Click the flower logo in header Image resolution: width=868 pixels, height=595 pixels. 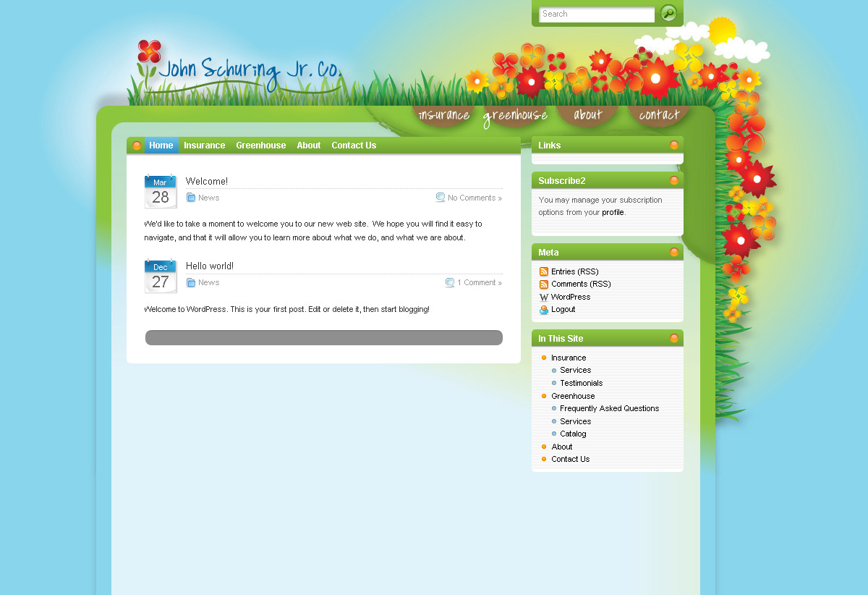pos(149,52)
